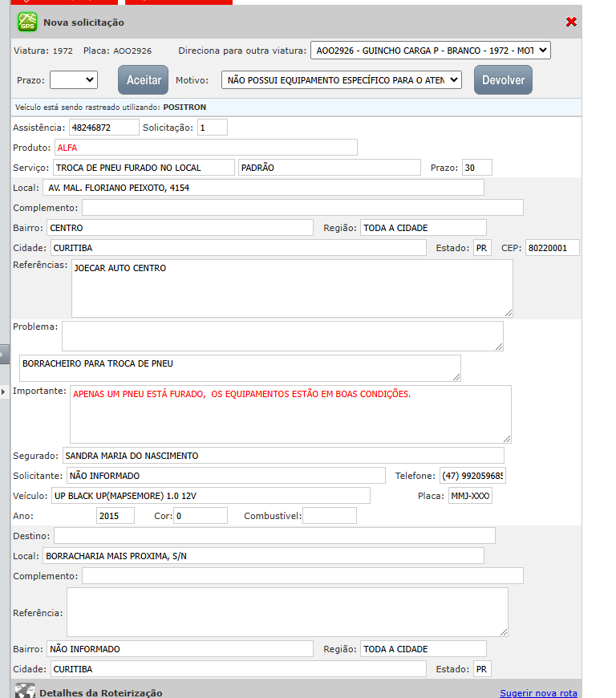Click the Serviço field TROCA DE PNEU FURADO NO LOCAL

click(144, 168)
